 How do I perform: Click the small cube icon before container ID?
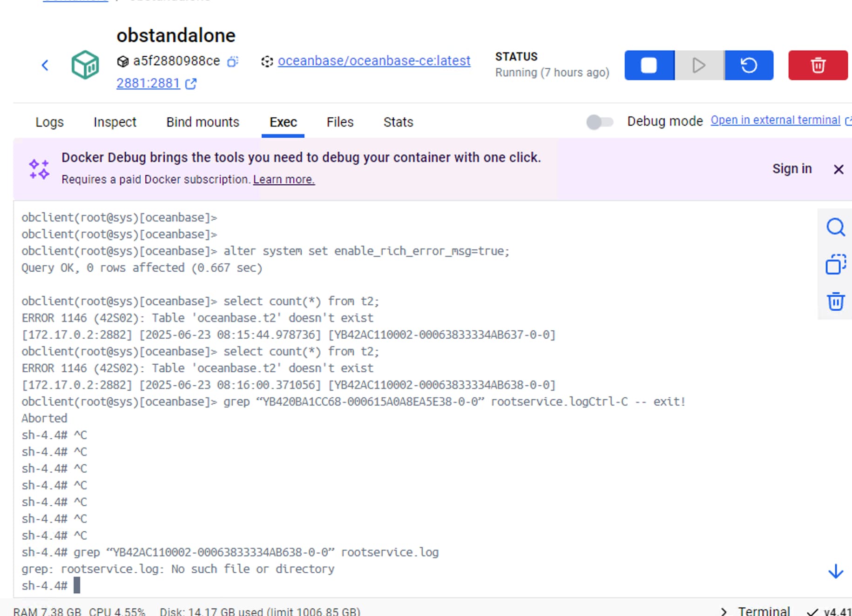point(122,61)
